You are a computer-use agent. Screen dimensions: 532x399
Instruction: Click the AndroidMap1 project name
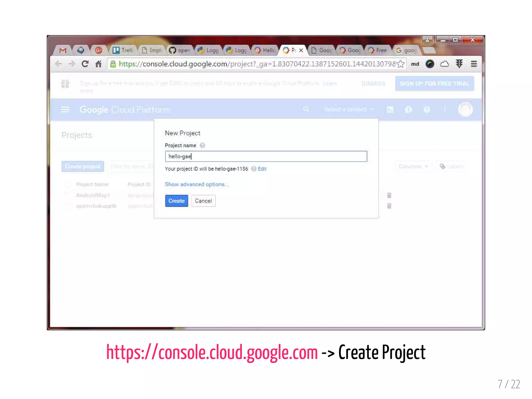point(93,195)
